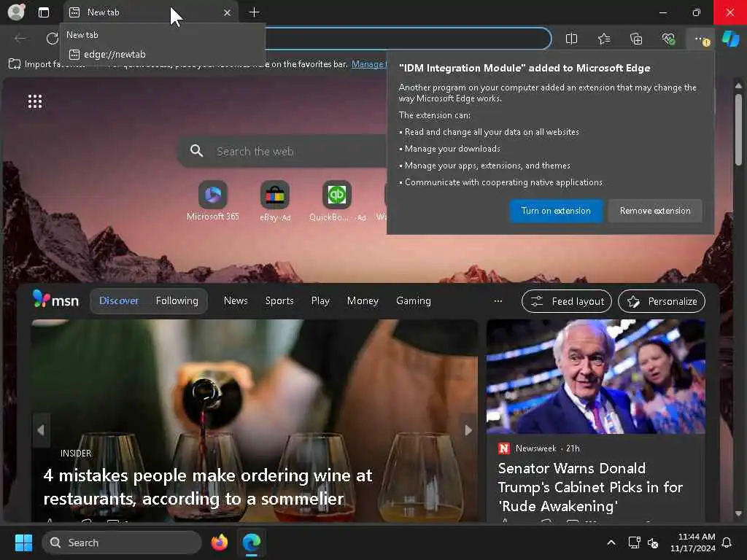747x560 pixels.
Task: Open the Sports category
Action: coord(279,301)
